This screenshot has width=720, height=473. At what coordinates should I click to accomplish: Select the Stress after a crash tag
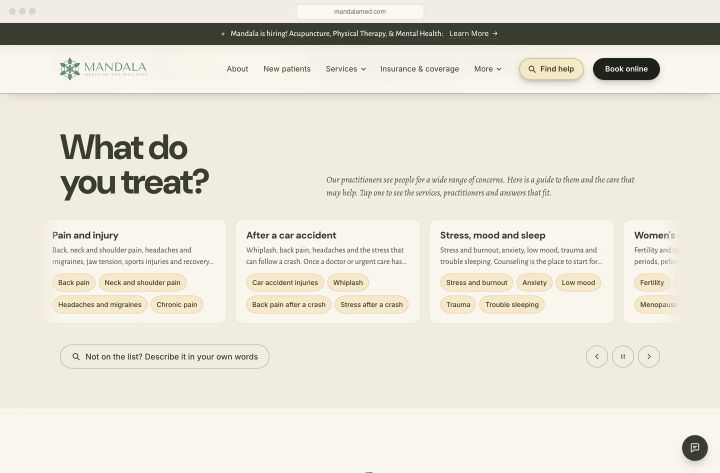coord(371,304)
